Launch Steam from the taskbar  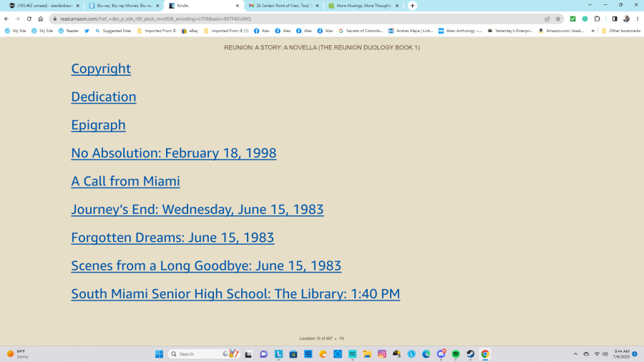(470, 354)
